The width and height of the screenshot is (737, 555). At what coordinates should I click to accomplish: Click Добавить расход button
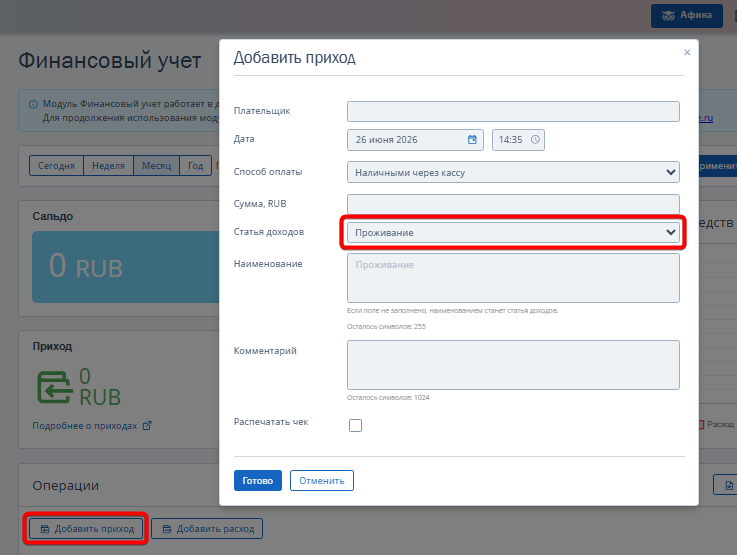207,529
